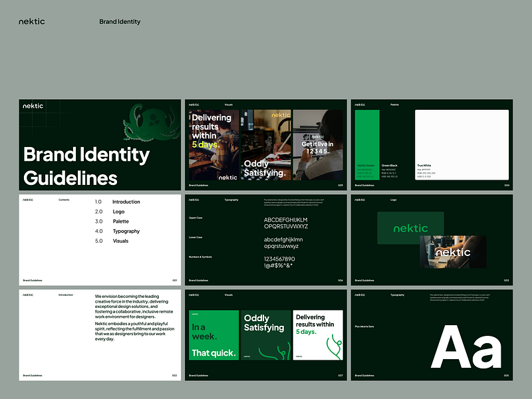Click the Logo section label
The width and height of the screenshot is (532, 399).
point(393,200)
